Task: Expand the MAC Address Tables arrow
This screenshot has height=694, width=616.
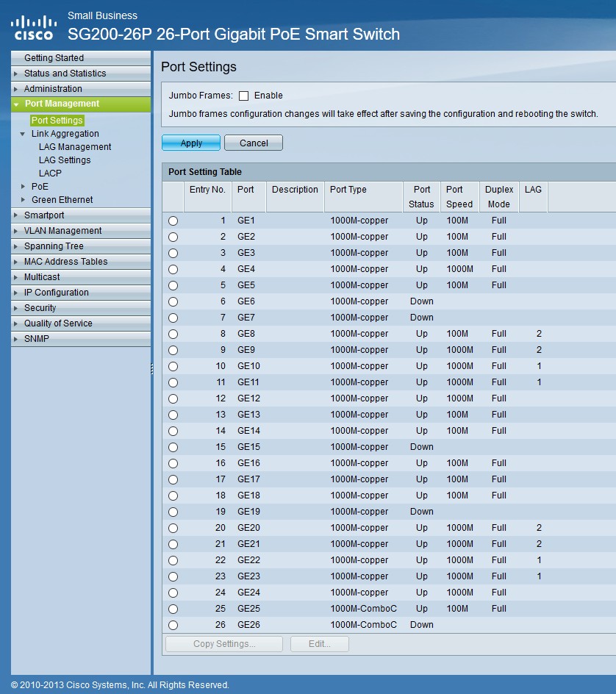Action: (16, 262)
